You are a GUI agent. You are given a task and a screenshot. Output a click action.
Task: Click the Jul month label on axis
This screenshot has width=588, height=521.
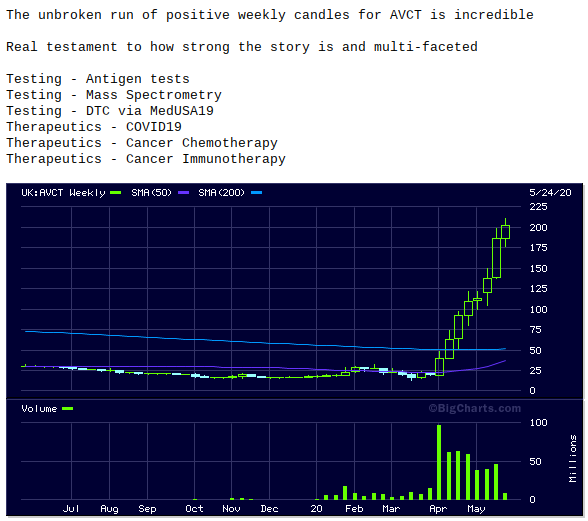click(71, 509)
